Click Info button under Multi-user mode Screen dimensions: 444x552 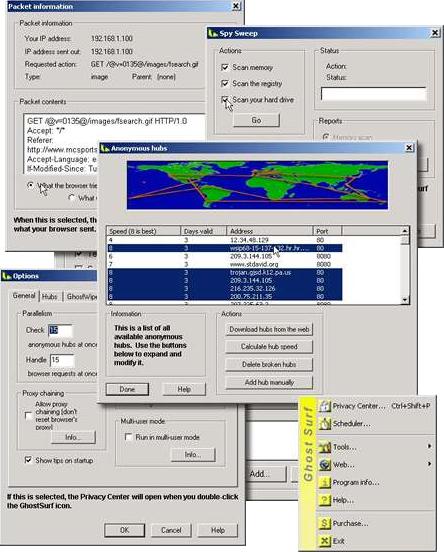click(x=193, y=455)
